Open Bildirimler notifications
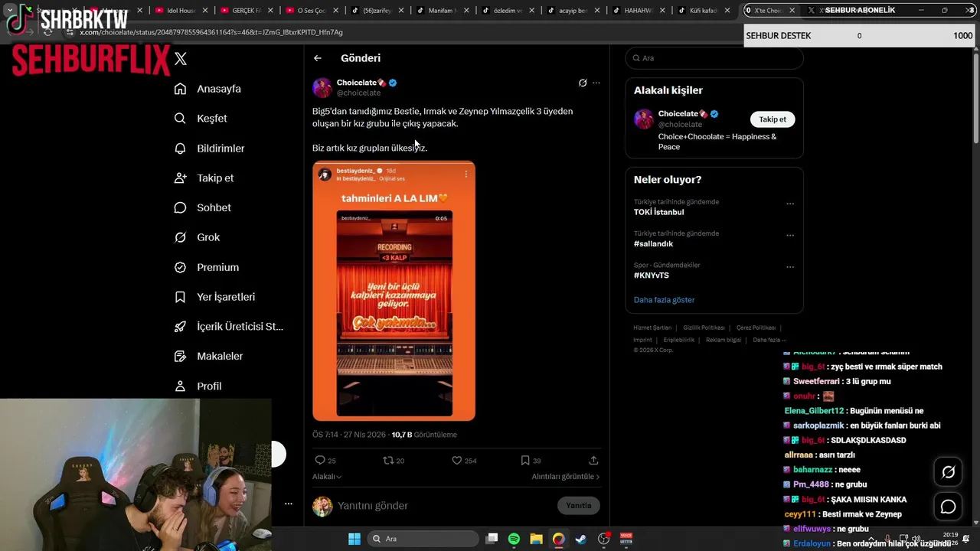 (209, 148)
